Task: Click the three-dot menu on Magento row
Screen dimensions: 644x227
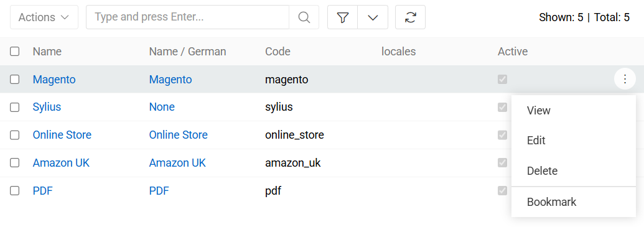Action: [625, 78]
